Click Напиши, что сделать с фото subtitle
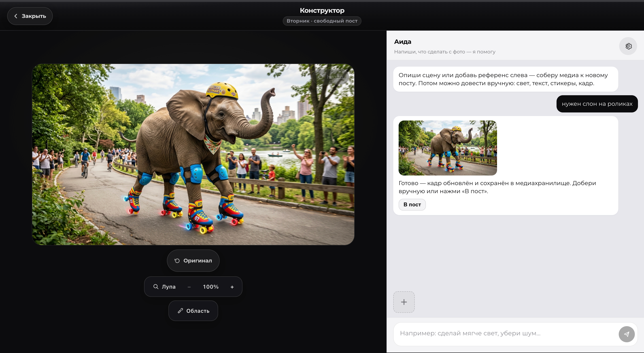Screen dimensions: 644x353 444,52
